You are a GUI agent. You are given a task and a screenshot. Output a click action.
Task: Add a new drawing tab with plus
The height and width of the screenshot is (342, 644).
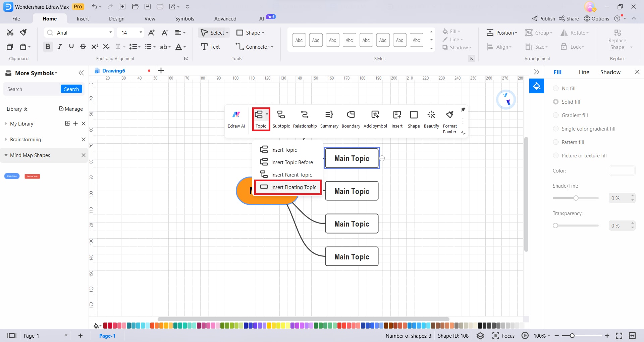coord(161,70)
